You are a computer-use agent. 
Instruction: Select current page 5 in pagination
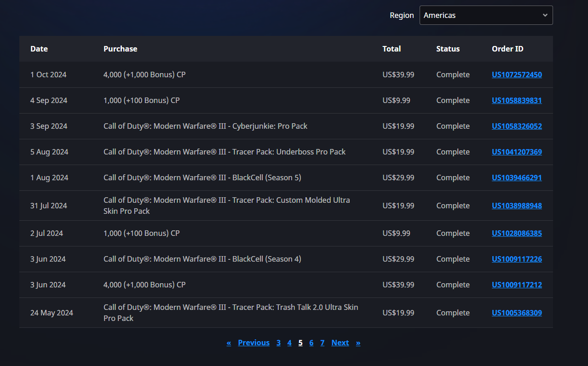click(300, 343)
